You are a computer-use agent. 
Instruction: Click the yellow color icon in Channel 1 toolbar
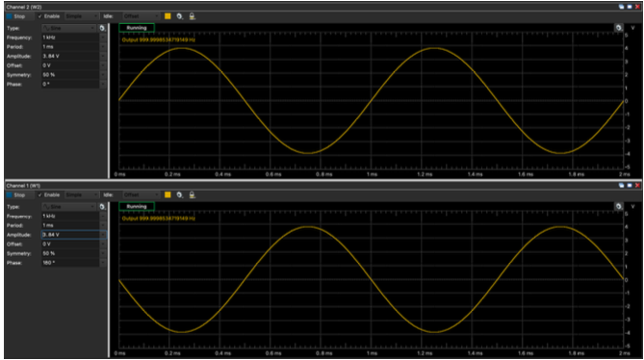click(x=167, y=194)
